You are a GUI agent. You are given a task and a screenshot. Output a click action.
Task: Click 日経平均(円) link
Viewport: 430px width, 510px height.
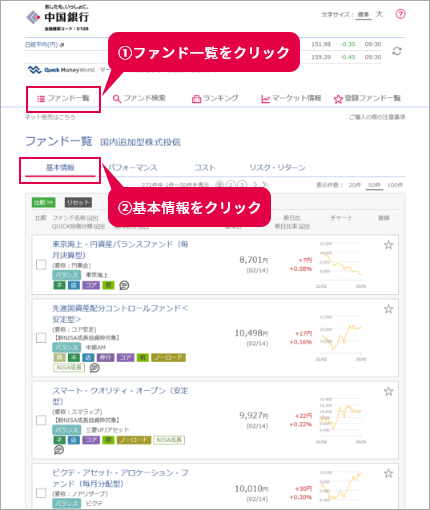point(42,45)
